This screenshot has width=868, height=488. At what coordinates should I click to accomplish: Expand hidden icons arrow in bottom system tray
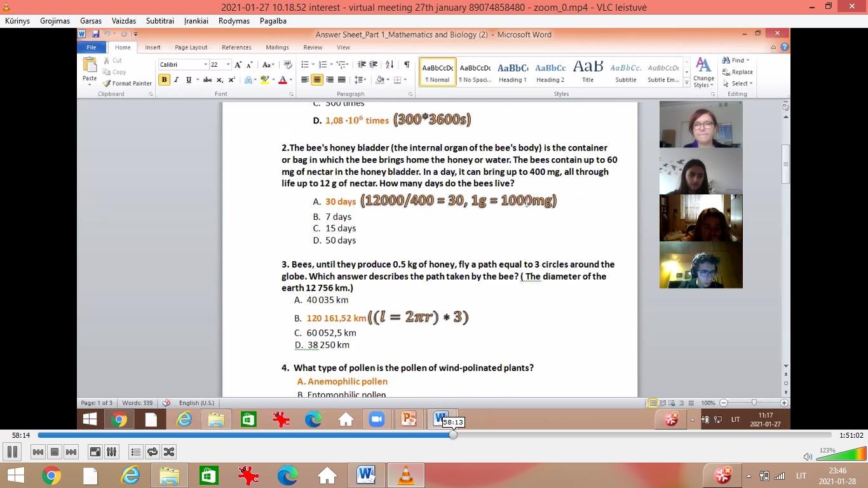coord(749,475)
